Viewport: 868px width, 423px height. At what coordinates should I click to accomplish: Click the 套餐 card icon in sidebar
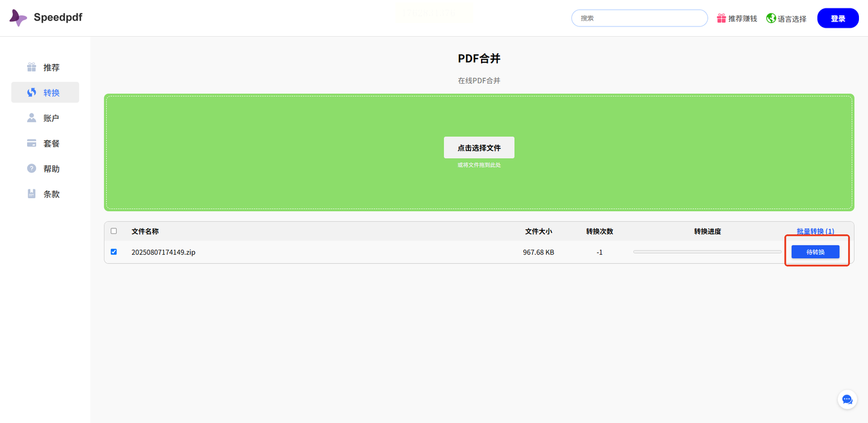pyautogui.click(x=31, y=143)
